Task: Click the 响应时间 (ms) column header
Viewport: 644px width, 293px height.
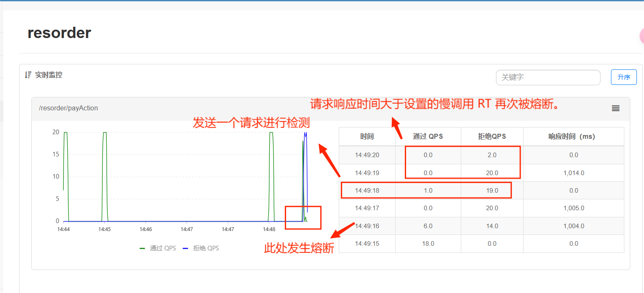Action: [573, 137]
